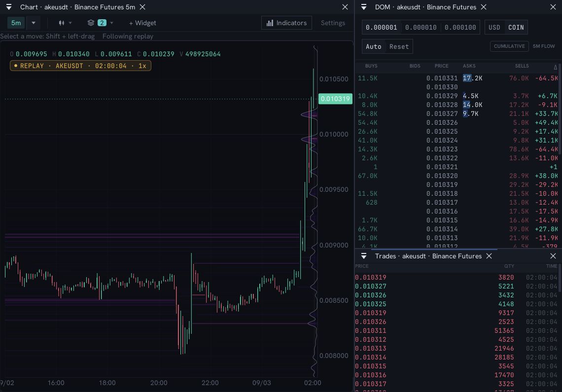
Task: Open the DOM panel menu triangle
Action: [x=364, y=7]
